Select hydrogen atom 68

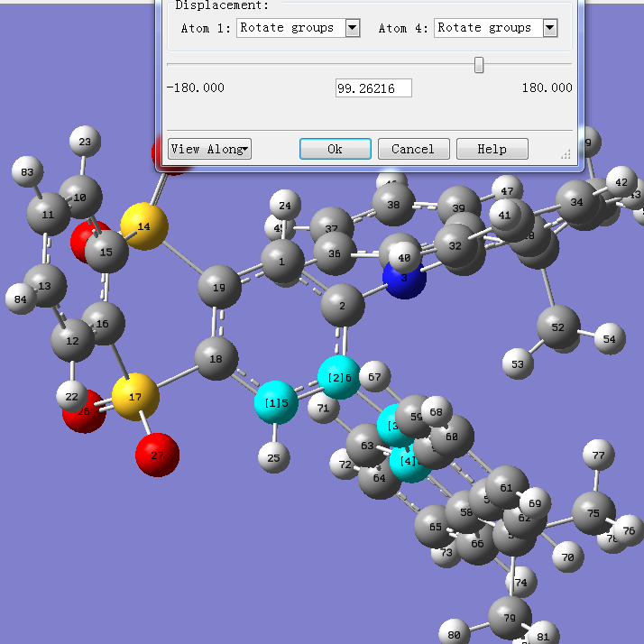[437, 411]
